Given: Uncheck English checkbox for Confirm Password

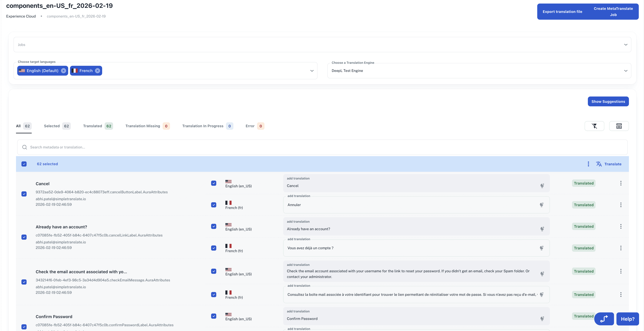Looking at the screenshot, I should pyautogui.click(x=214, y=316).
